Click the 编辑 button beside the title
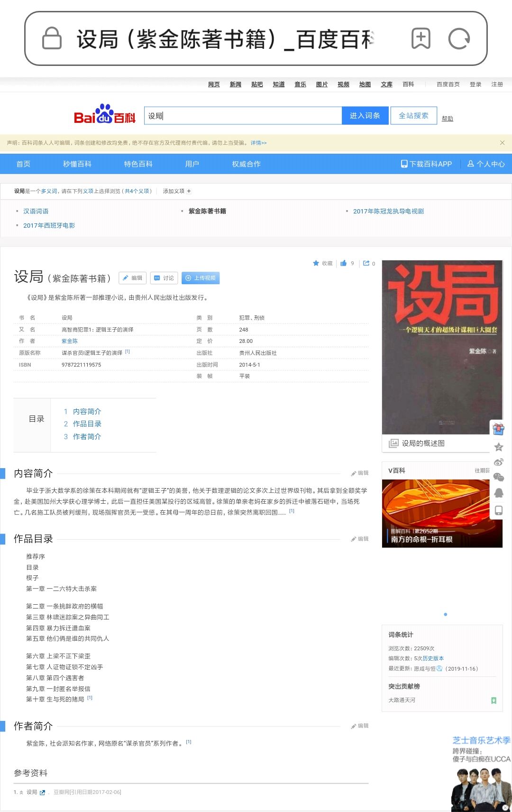 (x=132, y=278)
